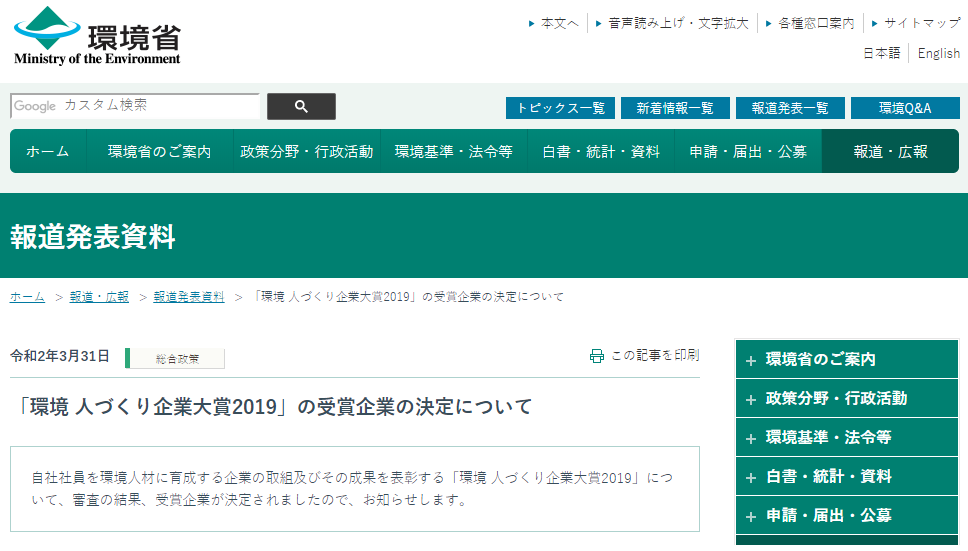This screenshot has height=551, width=968.
Task: Open 申請・届出・公募 in the navigation bar
Action: coord(748,151)
